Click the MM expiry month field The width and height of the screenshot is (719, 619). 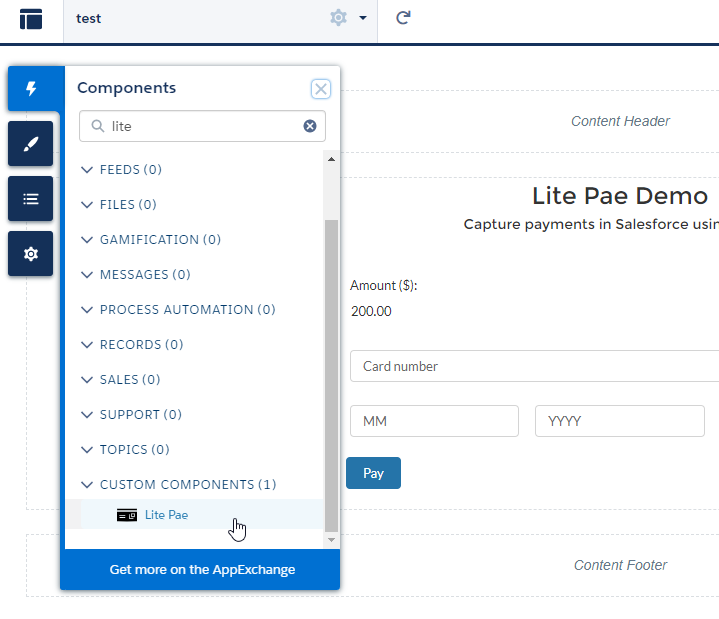[434, 421]
